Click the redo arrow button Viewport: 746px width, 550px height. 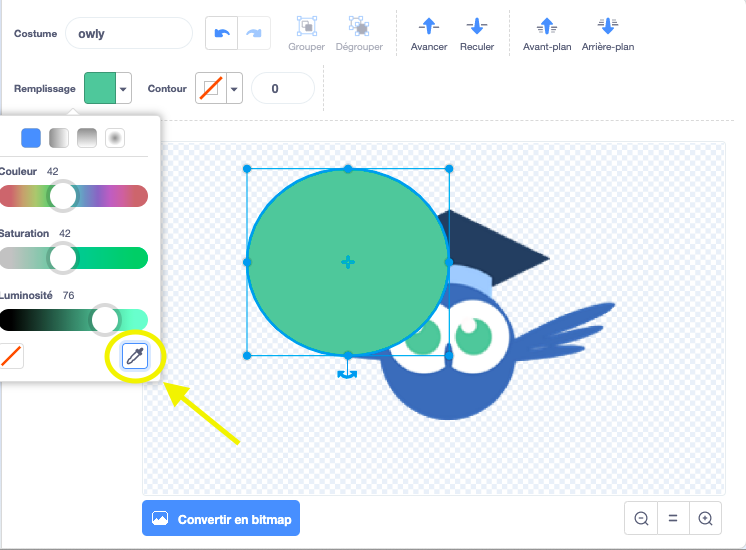click(254, 33)
